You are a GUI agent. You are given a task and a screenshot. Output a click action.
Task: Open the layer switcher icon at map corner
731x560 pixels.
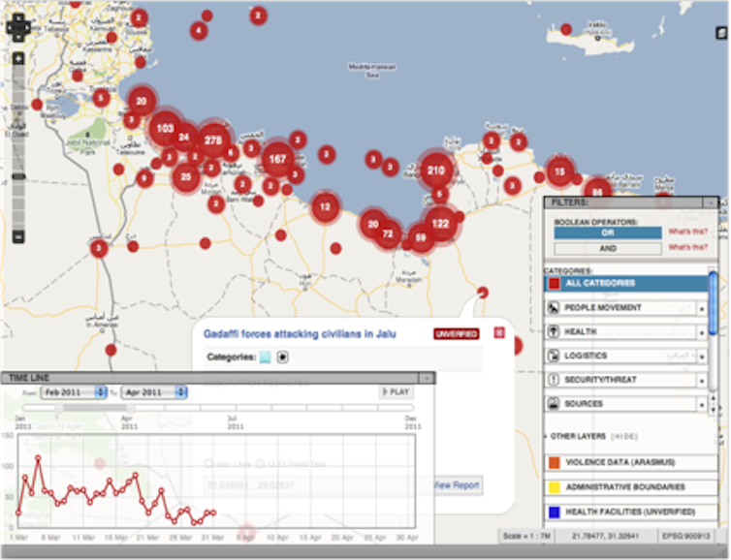[x=721, y=33]
